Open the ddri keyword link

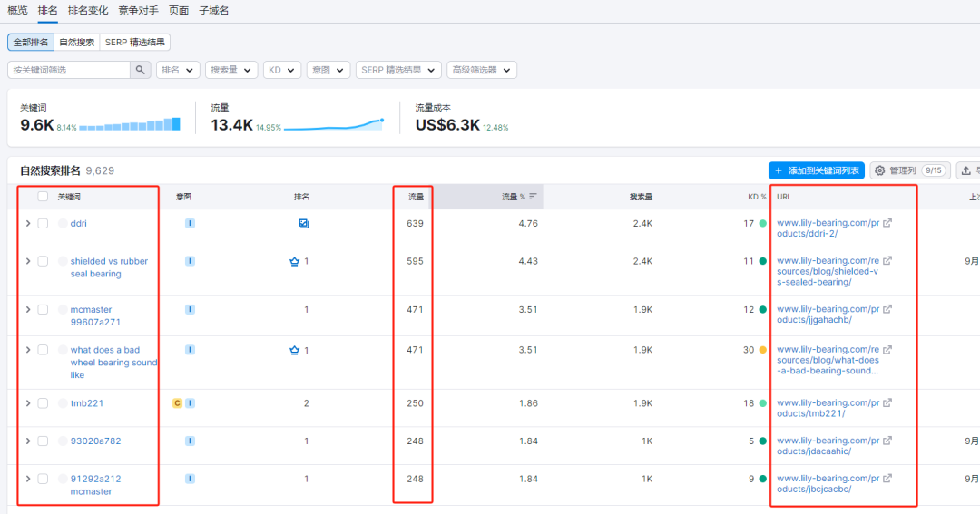tap(79, 224)
